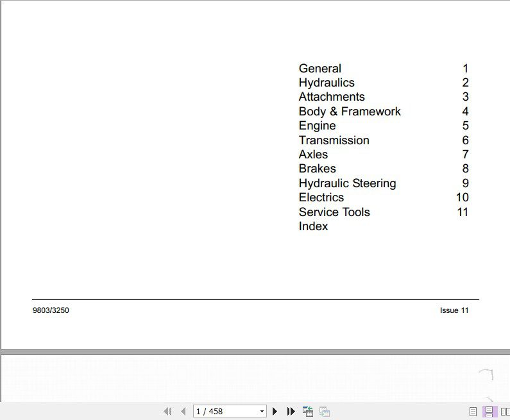Go to the next page
The image size is (510, 420).
(275, 412)
